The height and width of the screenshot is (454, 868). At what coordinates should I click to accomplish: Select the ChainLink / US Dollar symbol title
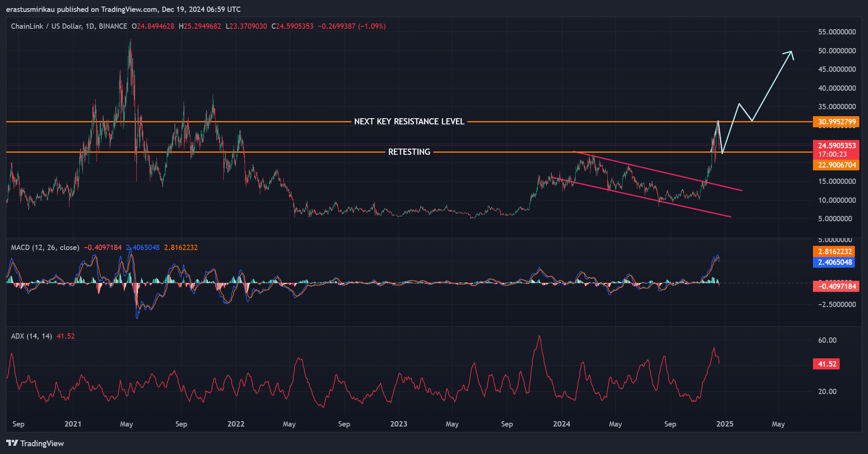46,26
